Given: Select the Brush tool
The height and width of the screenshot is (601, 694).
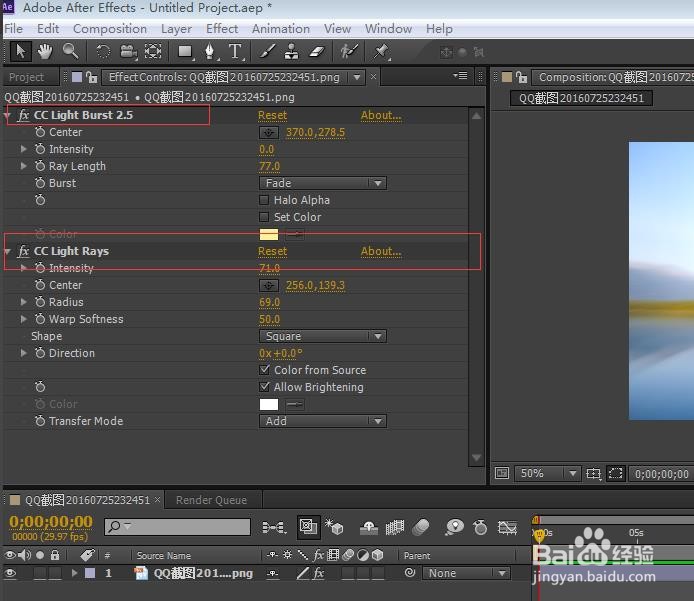Looking at the screenshot, I should (x=267, y=52).
